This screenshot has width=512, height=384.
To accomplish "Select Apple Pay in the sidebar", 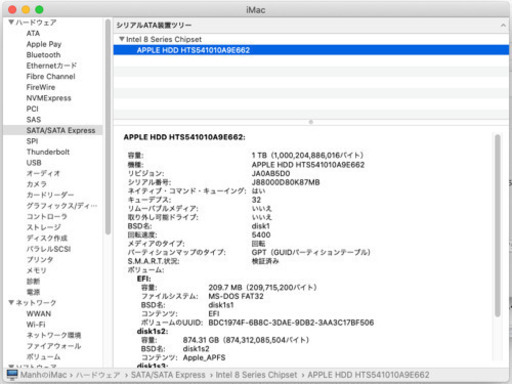I will pos(44,44).
